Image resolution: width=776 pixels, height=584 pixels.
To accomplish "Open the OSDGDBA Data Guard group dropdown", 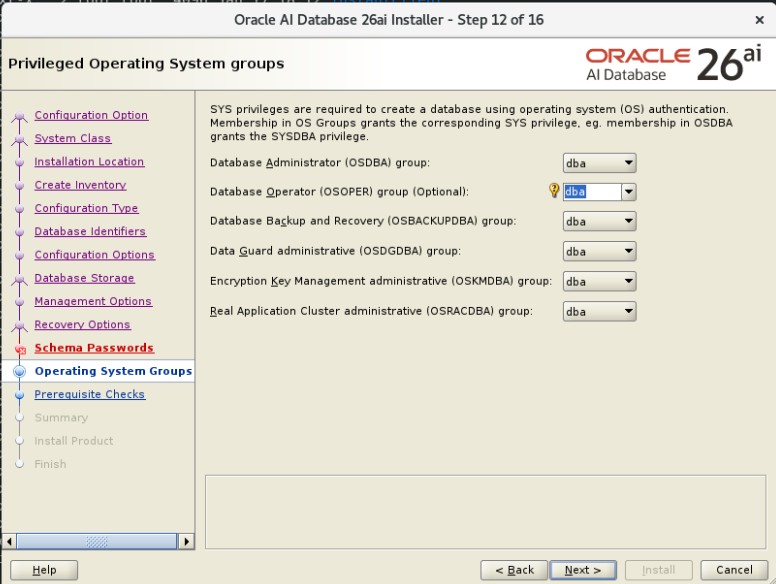I will tap(599, 251).
